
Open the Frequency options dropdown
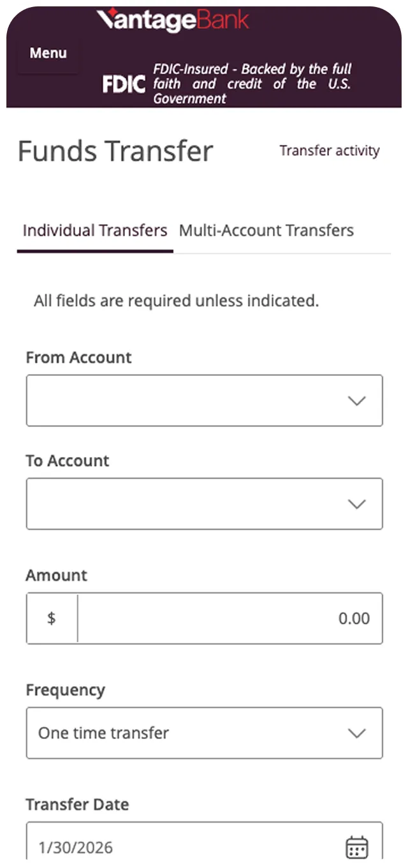pos(204,733)
